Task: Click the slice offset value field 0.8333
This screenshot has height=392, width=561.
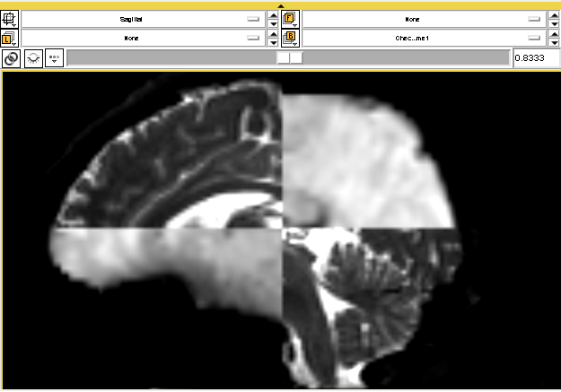Action: coord(535,58)
